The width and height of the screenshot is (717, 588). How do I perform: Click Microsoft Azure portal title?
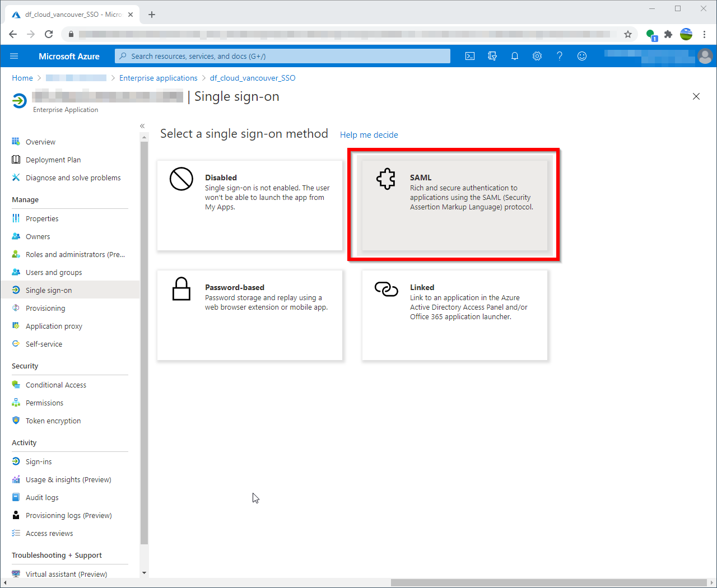(x=69, y=56)
